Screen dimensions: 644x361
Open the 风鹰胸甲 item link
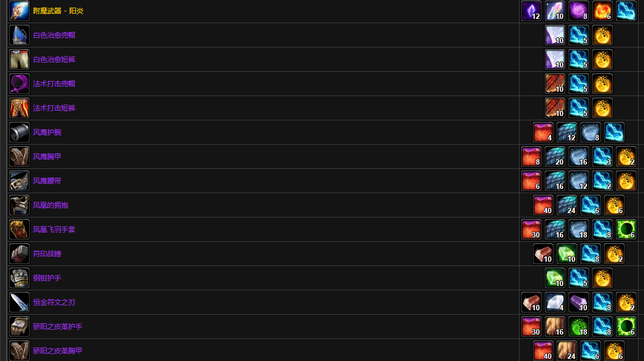(47, 156)
